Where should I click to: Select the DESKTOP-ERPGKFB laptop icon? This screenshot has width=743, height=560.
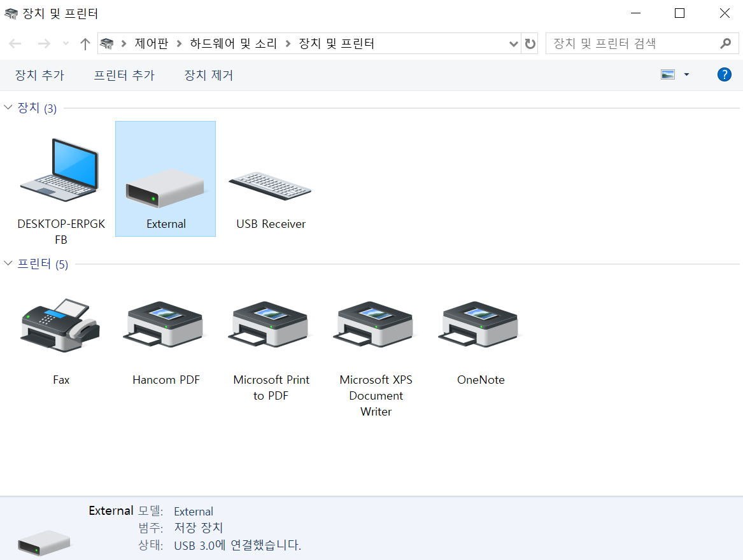pyautogui.click(x=60, y=171)
